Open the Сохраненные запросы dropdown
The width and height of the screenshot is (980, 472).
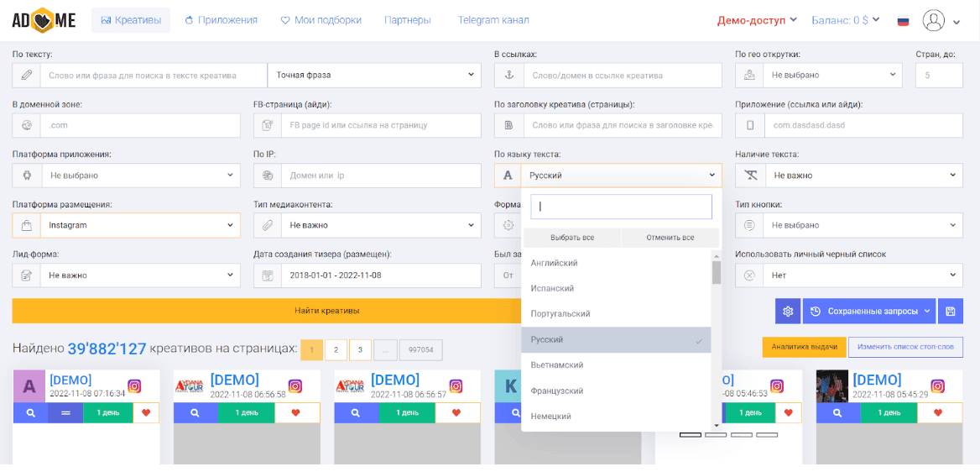(x=868, y=312)
